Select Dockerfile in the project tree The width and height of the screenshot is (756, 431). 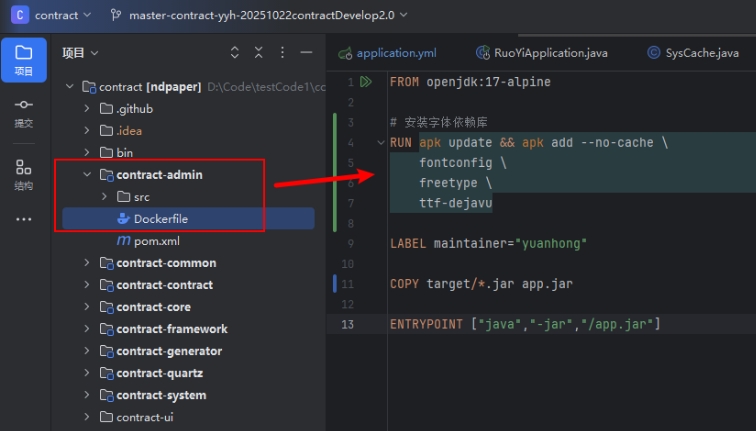(x=188, y=218)
